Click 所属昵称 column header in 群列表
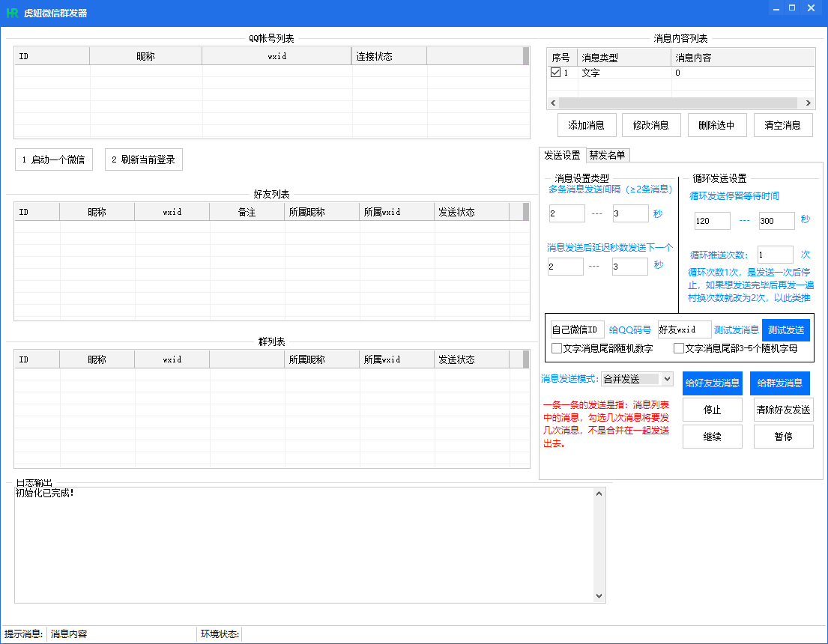This screenshot has height=644, width=828. point(321,359)
